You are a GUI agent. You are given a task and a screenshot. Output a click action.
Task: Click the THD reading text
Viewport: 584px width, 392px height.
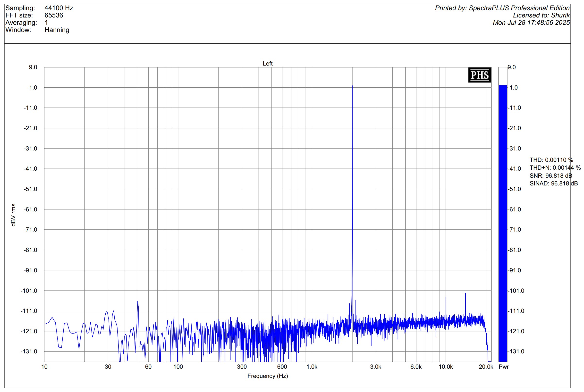pyautogui.click(x=551, y=160)
